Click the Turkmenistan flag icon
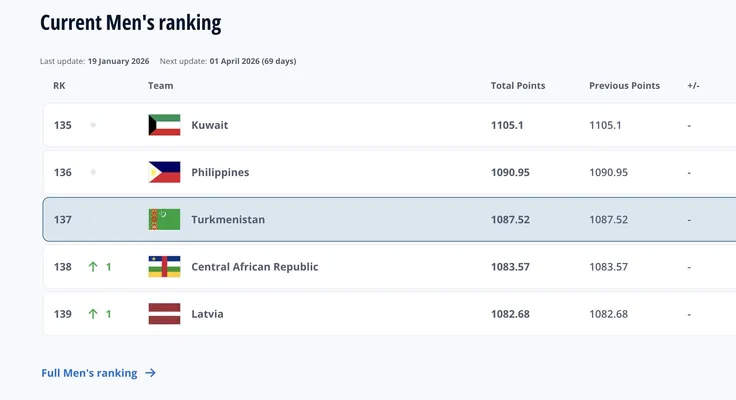This screenshot has height=400, width=736. (x=164, y=219)
